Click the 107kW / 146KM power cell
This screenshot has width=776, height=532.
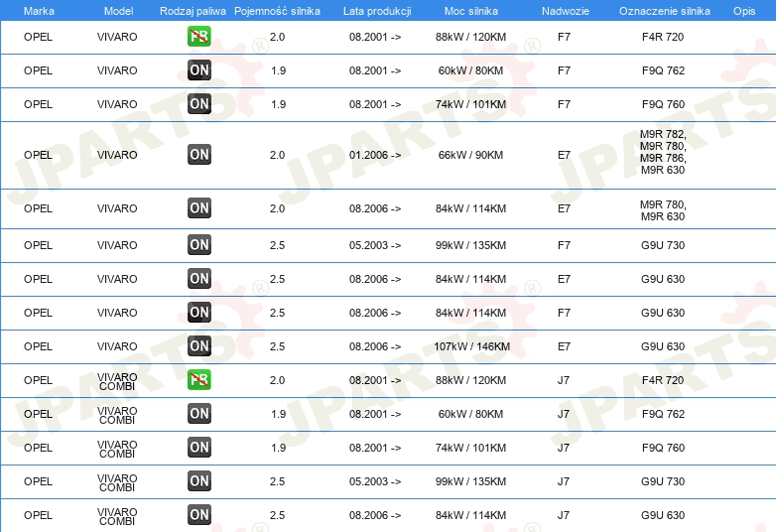(x=471, y=346)
